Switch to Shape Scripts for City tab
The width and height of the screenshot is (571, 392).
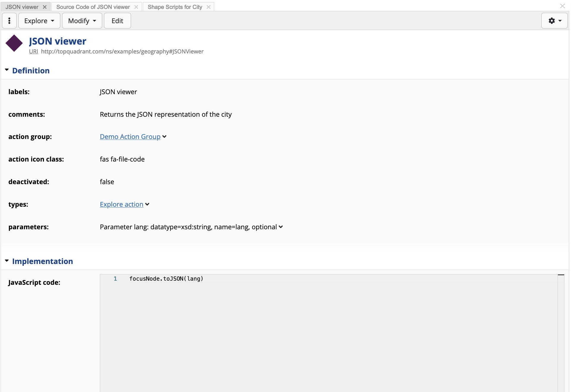[x=175, y=7]
